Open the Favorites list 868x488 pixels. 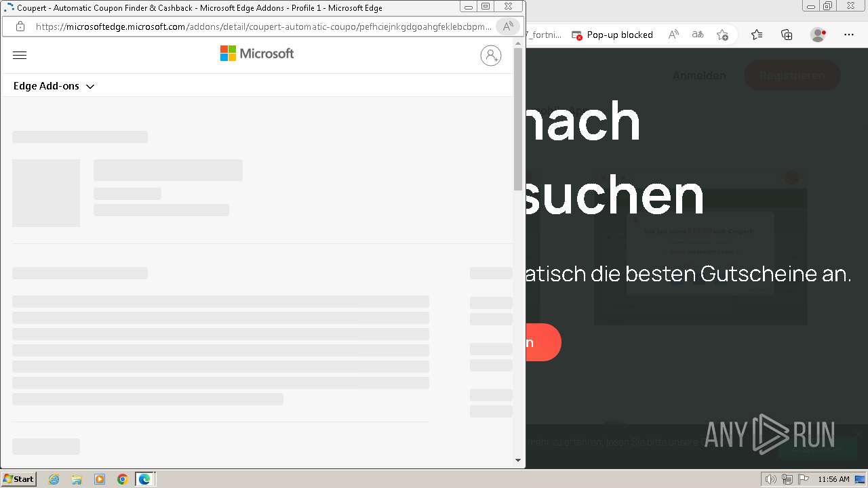click(757, 35)
